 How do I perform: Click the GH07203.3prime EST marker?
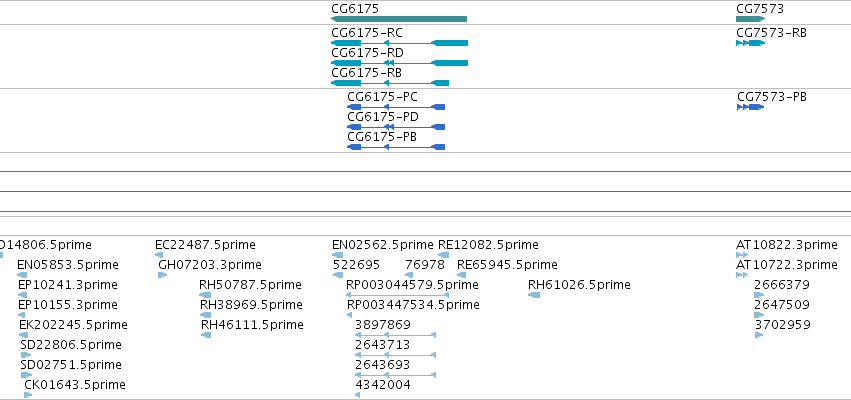tap(162, 275)
